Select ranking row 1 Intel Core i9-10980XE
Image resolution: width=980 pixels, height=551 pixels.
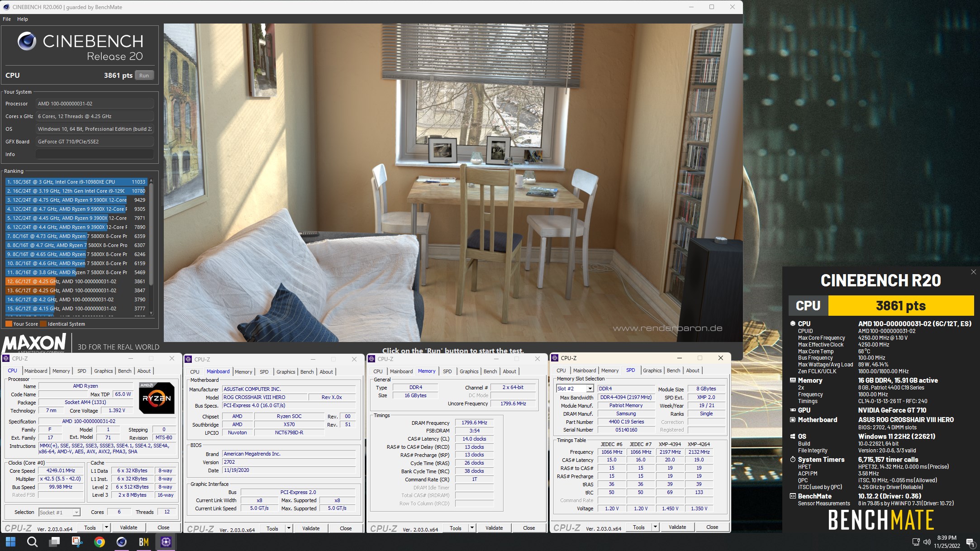pos(76,182)
